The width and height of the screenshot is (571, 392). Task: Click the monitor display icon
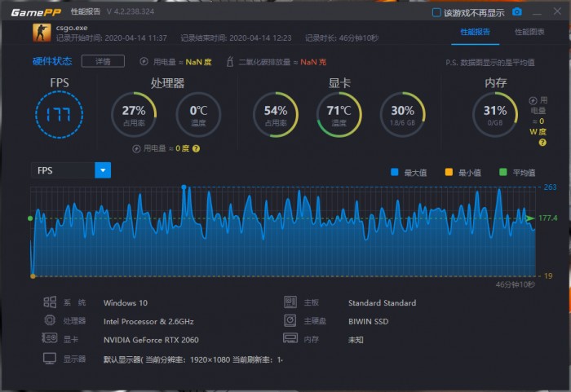click(x=50, y=359)
